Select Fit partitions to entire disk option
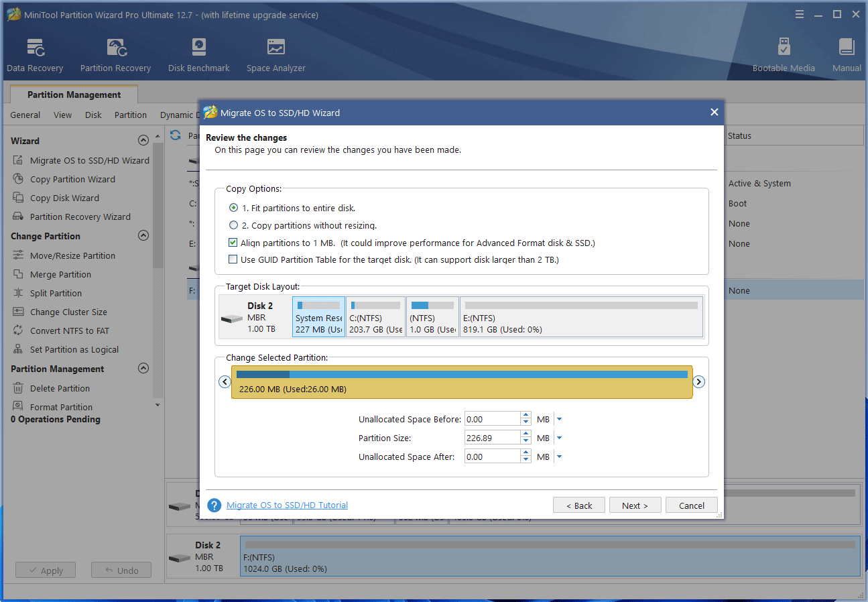The height and width of the screenshot is (602, 868). pos(234,208)
